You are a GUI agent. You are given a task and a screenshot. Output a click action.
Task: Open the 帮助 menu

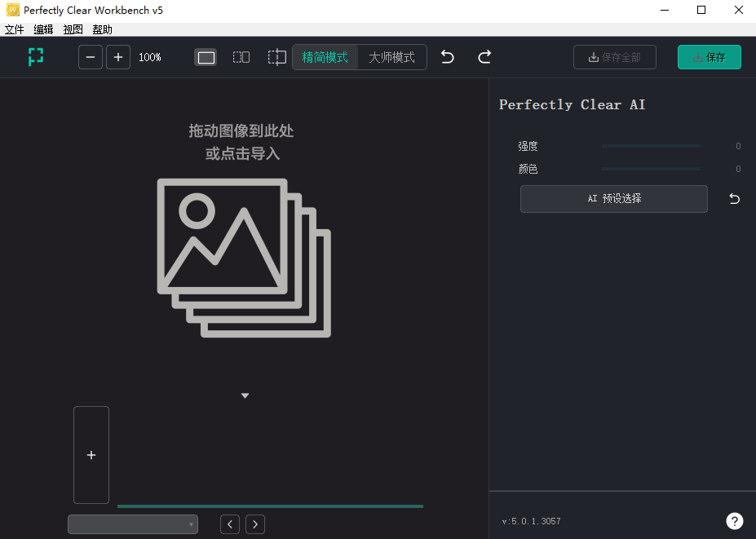coord(103,29)
